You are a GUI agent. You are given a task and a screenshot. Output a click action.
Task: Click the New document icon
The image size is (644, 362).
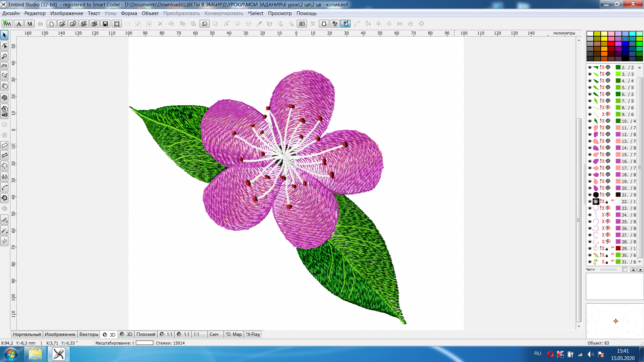click(x=51, y=24)
